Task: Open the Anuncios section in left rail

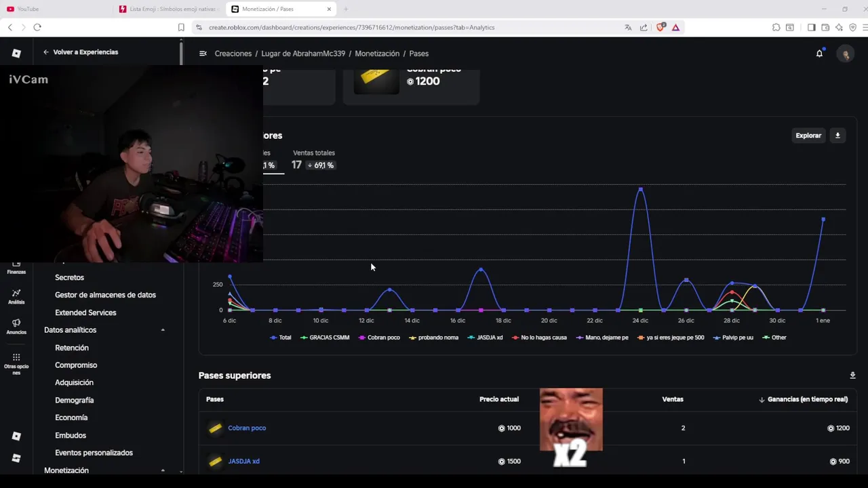Action: pos(16,327)
